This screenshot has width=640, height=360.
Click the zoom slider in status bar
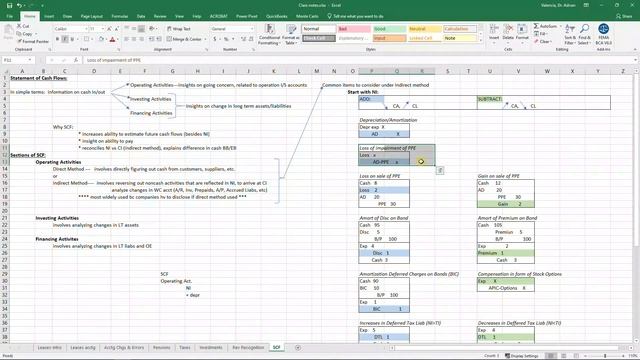tap(605, 356)
